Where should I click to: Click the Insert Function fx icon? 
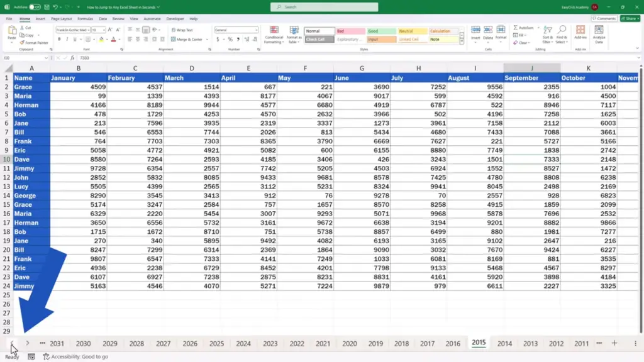click(x=72, y=58)
